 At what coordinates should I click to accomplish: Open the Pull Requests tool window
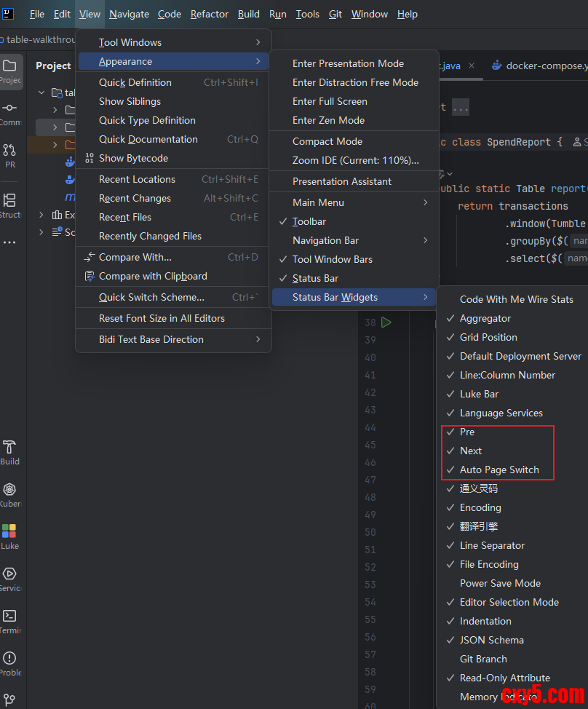[10, 156]
